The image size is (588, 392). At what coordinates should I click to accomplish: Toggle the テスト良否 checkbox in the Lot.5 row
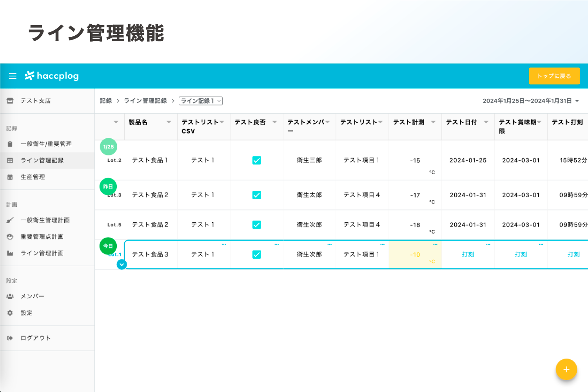coord(257,225)
